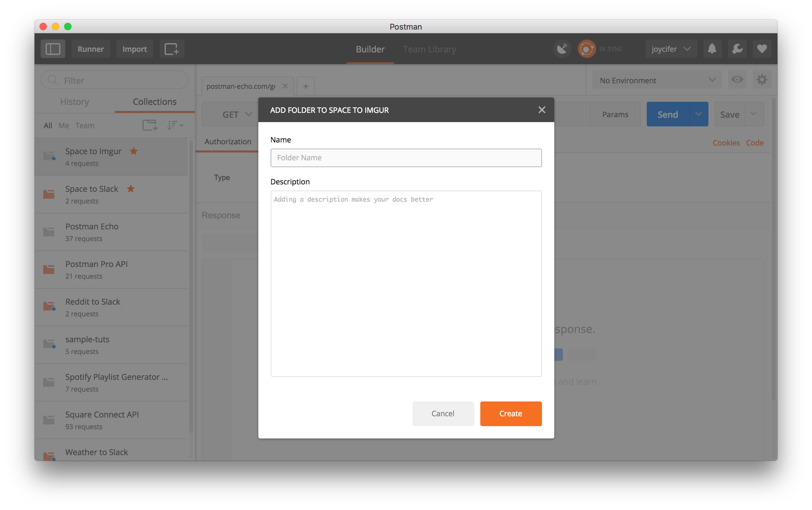This screenshot has width=812, height=510.
Task: Click the heart favorites icon
Action: point(762,49)
